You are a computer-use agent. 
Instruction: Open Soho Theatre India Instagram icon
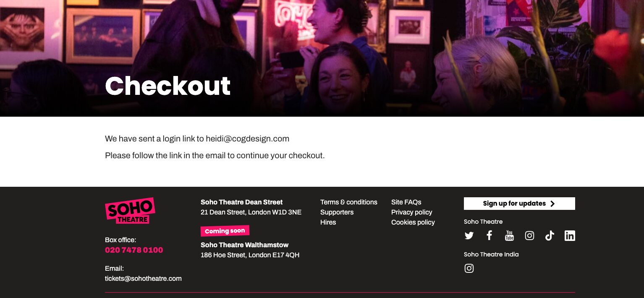click(x=469, y=268)
